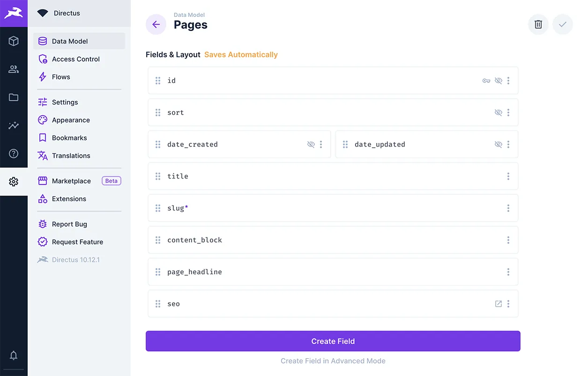This screenshot has height=376, width=588.
Task: Open options menu for page_headline field
Action: pos(508,272)
